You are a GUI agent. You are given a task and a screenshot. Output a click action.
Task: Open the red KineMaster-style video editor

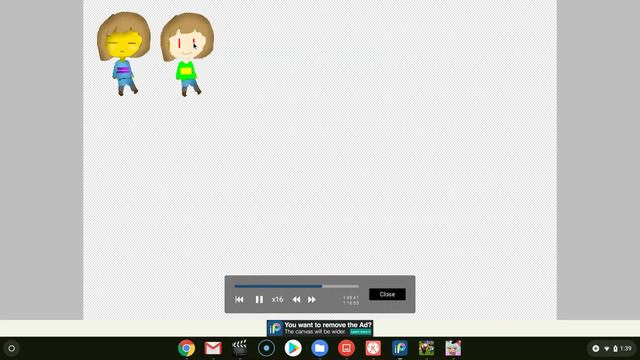pos(373,348)
